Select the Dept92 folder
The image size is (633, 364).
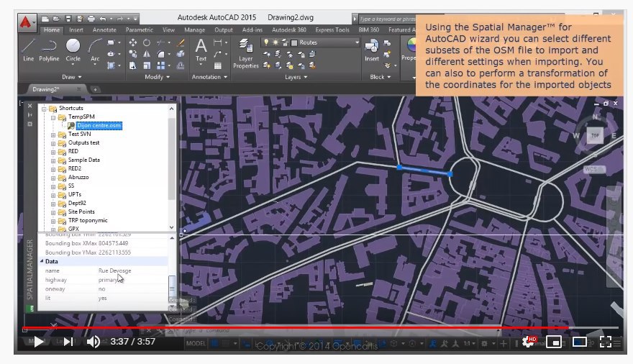77,203
